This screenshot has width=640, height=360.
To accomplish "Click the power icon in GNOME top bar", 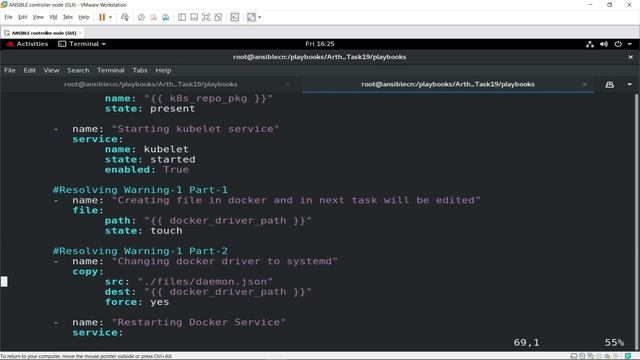I will click(x=618, y=44).
